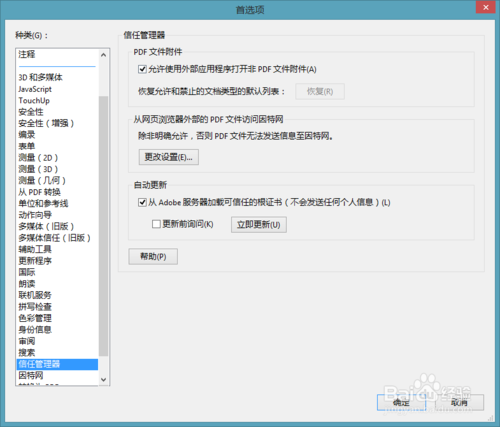
Task: Select the 朗读 category
Action: point(57,284)
